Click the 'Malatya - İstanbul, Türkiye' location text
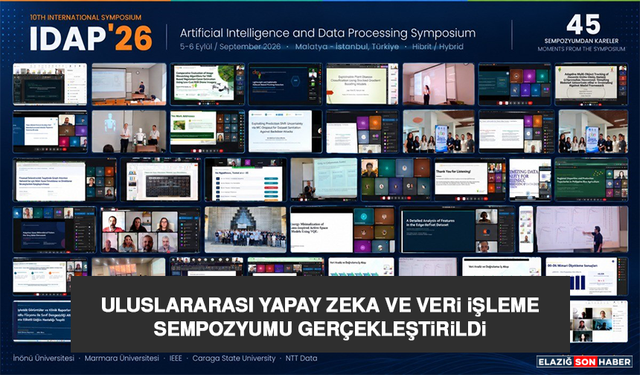 [347, 47]
